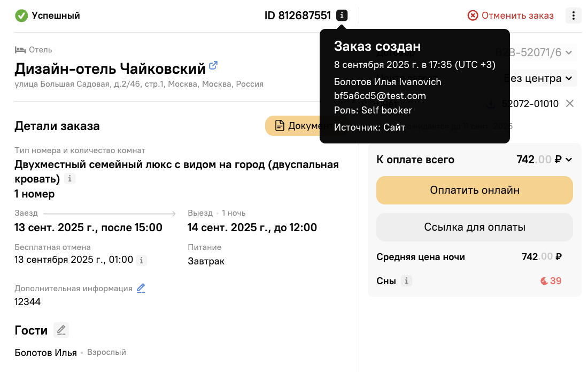Click the Отменить заказ cancel link
Viewport: 588px width, 372px height.
point(510,16)
